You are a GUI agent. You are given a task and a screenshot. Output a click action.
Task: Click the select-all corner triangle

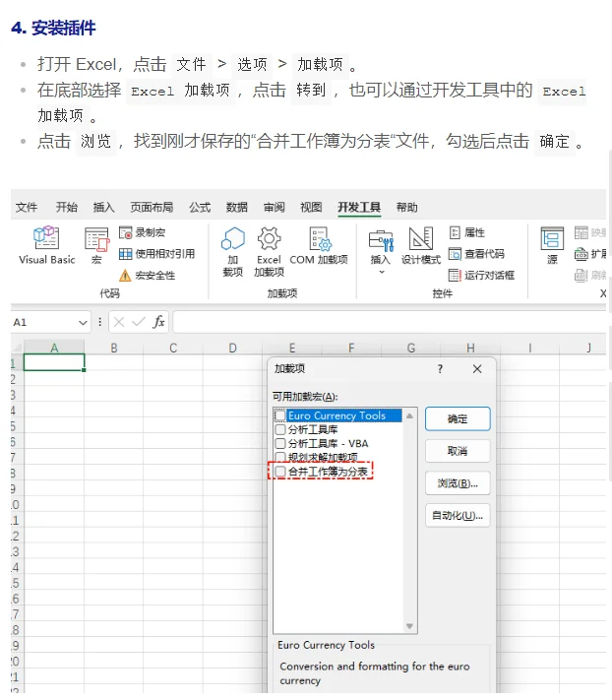tap(17, 348)
